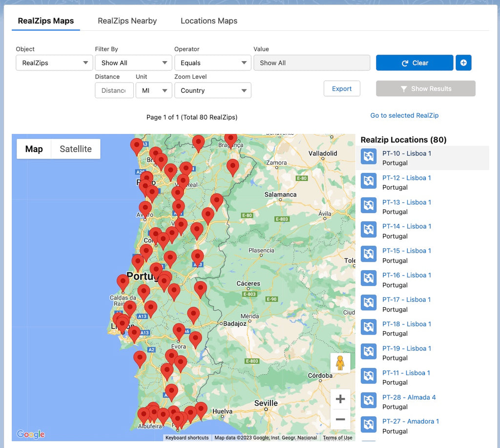
Task: Open the PT-28 - Almada 4 link
Action: click(409, 397)
